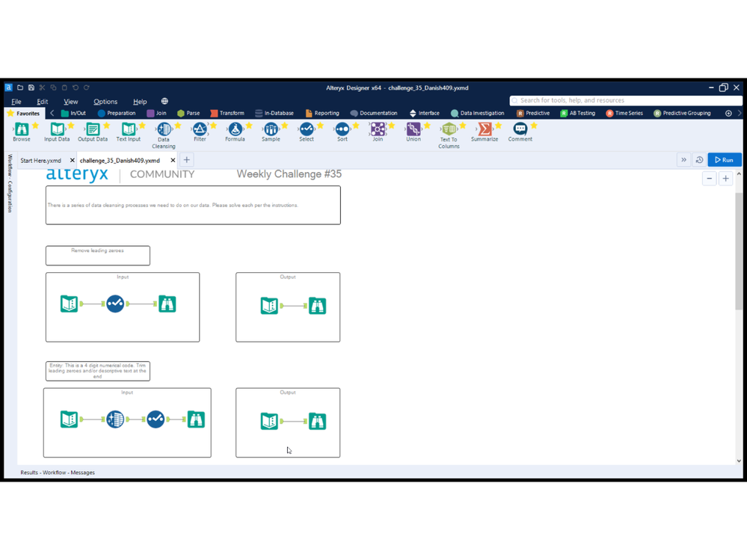Choose the Filter tool
The image size is (747, 560).
pyautogui.click(x=200, y=132)
